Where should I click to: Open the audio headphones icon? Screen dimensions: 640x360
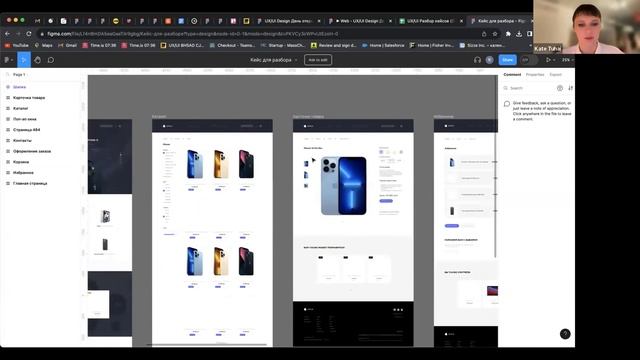tap(477, 60)
